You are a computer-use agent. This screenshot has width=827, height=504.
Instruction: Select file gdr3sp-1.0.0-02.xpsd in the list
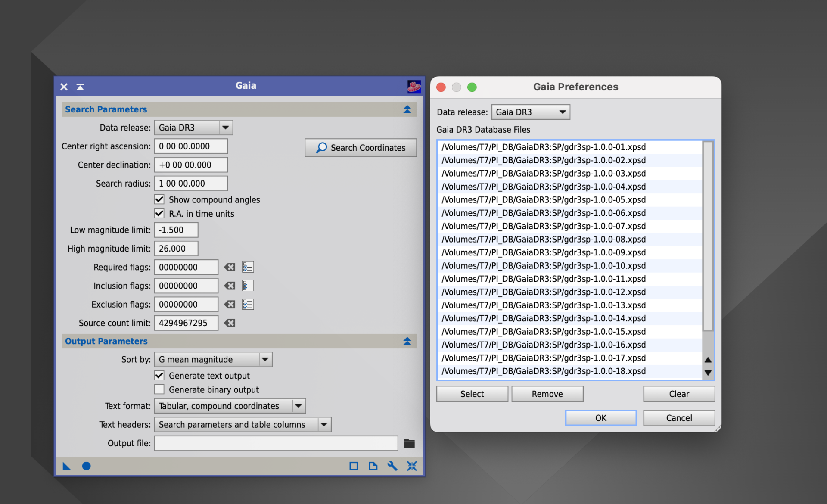click(570, 160)
